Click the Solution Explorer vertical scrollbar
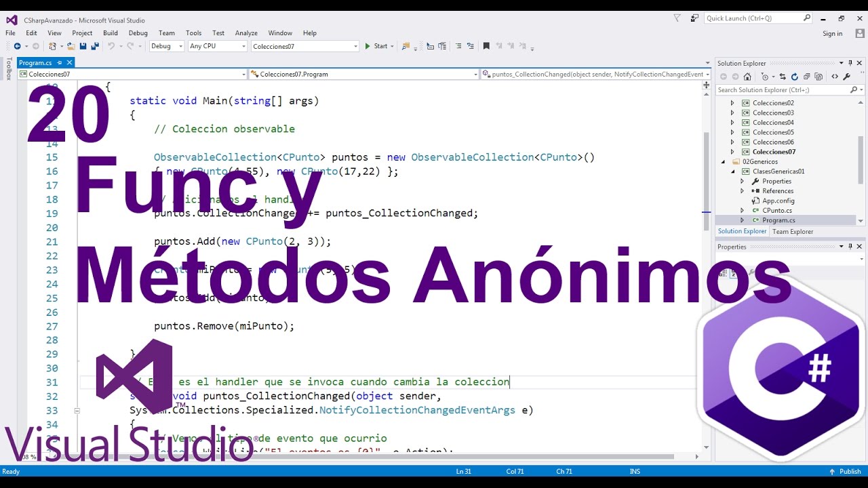The height and width of the screenshot is (488, 868). click(x=861, y=161)
